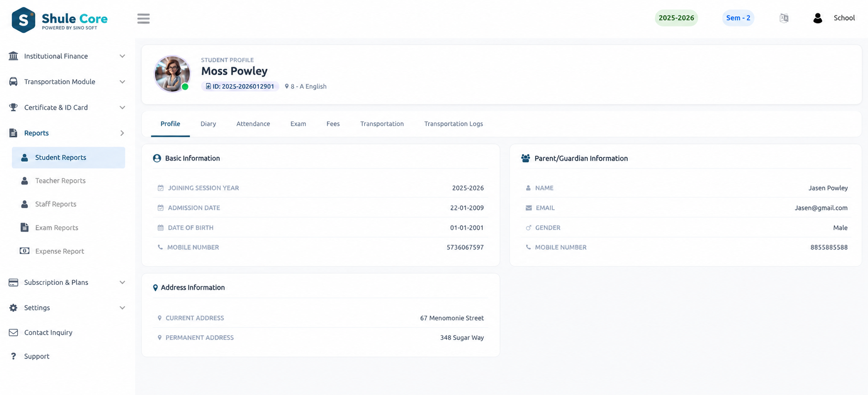Expand the Certificate & ID Card chevron
Viewport: 868px width, 395px height.
122,107
